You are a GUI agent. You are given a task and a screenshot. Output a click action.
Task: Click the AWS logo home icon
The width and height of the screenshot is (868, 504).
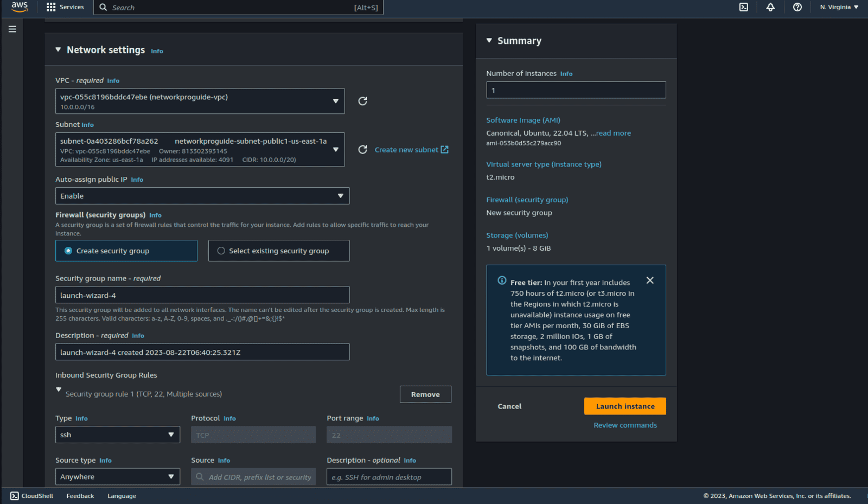click(20, 7)
